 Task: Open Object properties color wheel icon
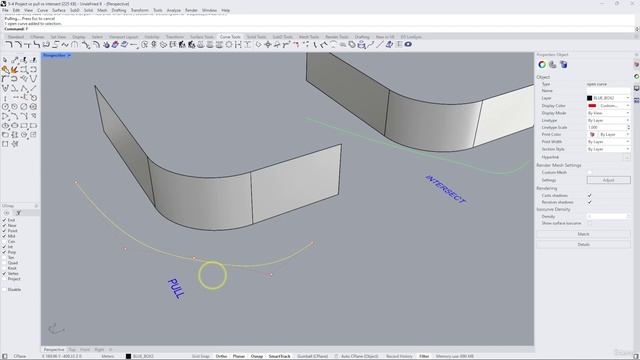click(542, 64)
